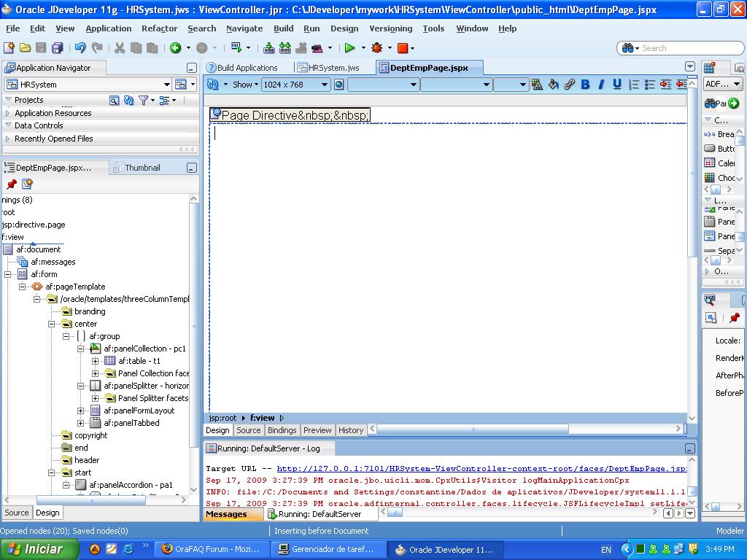Switch to the Bindings editor tab
The height and width of the screenshot is (560, 747).
point(282,430)
